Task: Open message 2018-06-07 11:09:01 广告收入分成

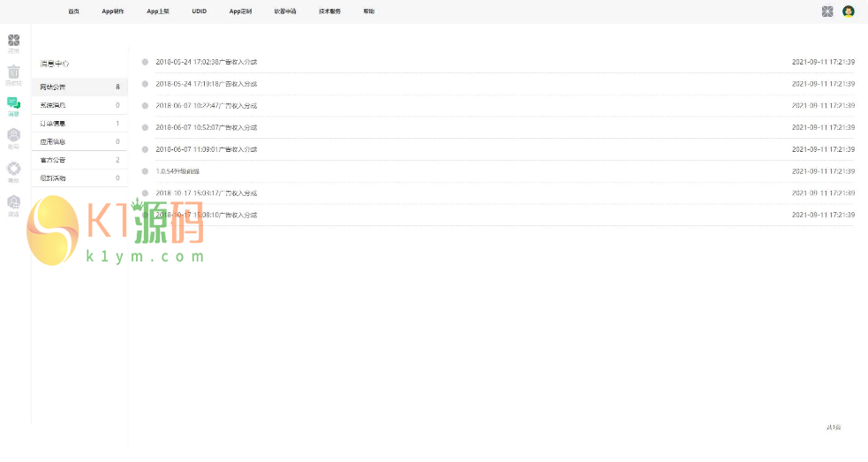Action: tap(207, 149)
